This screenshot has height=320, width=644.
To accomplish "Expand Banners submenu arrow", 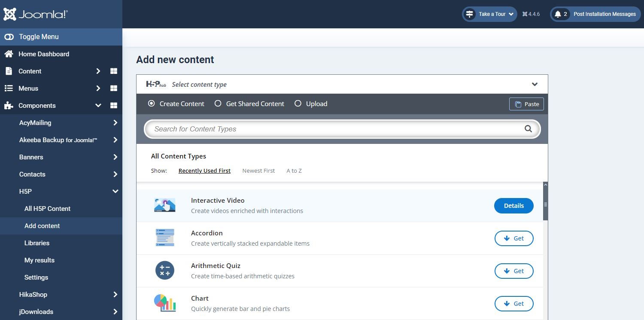I will (x=115, y=157).
